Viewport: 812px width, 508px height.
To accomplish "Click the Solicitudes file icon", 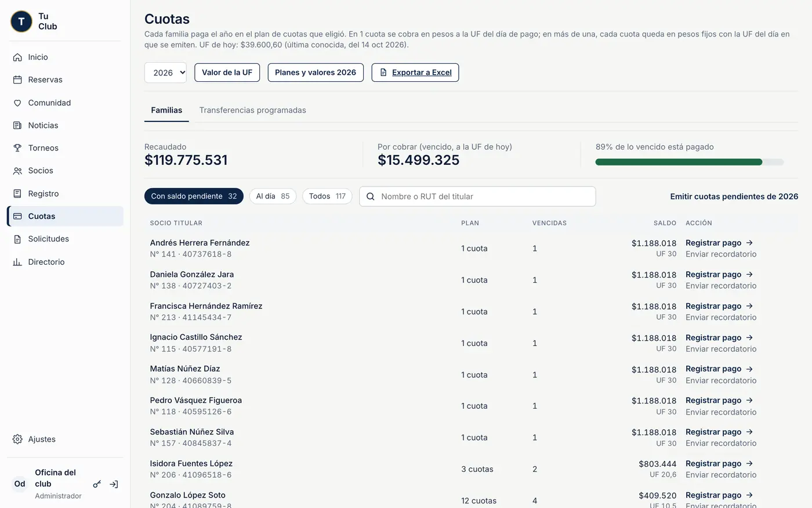I will click(17, 239).
